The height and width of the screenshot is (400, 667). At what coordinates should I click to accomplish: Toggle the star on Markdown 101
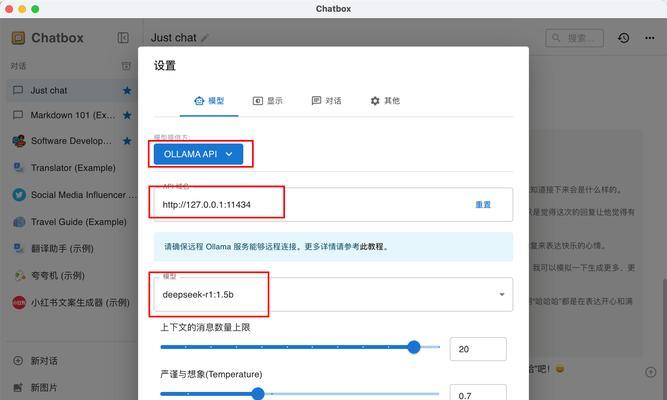(x=127, y=115)
